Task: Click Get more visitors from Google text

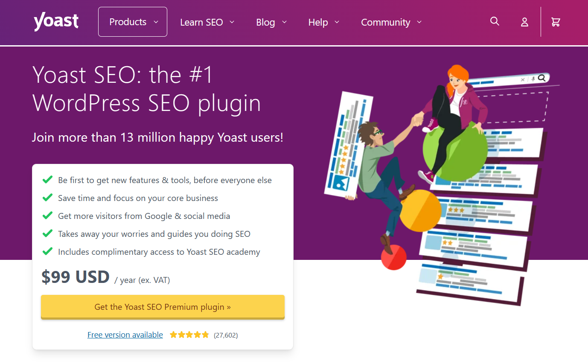Action: click(144, 216)
